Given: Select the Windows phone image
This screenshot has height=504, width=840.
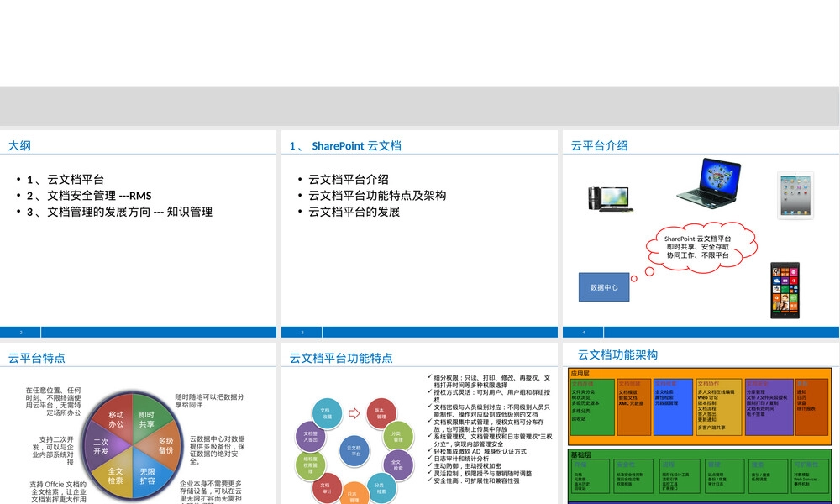Looking at the screenshot, I should tap(785, 291).
